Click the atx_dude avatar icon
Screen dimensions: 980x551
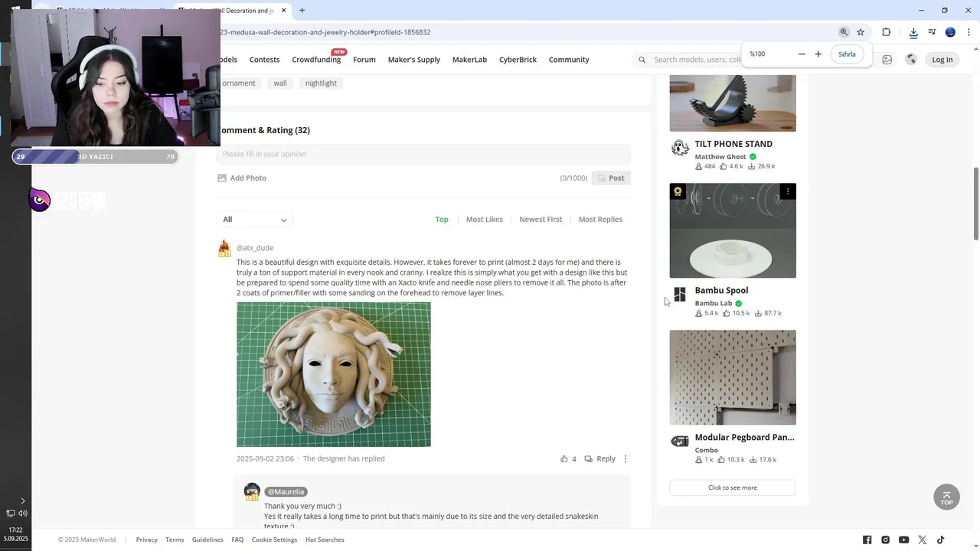point(224,248)
